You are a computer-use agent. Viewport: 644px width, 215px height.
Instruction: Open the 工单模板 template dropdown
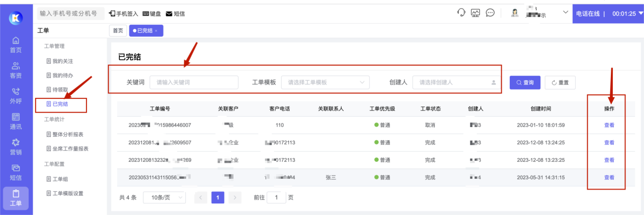coord(326,82)
